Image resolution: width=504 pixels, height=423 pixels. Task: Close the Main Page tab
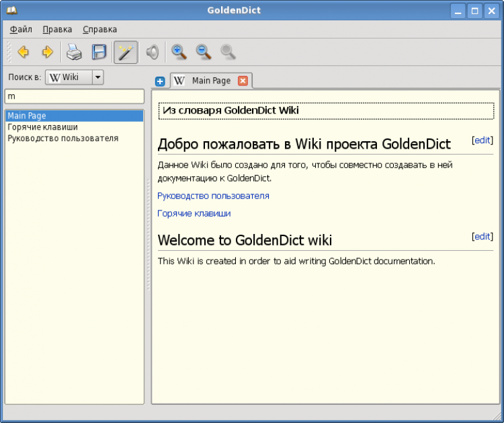(243, 81)
